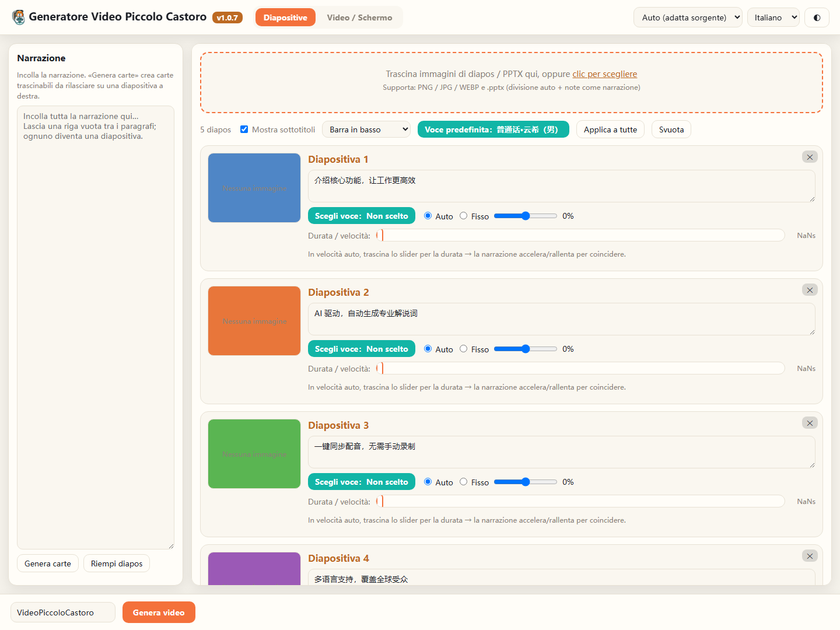Click the beaver app logo icon
This screenshot has width=840, height=630.
point(19,17)
